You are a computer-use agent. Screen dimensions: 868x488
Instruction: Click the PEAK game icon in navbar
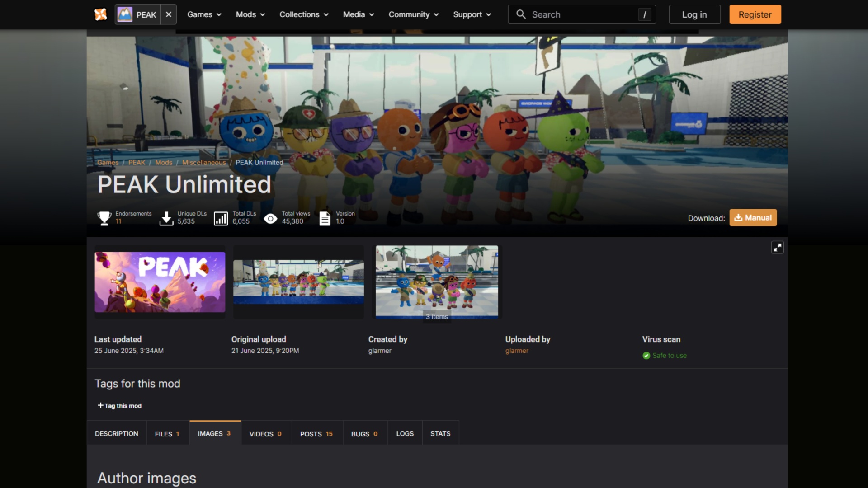[x=125, y=14]
